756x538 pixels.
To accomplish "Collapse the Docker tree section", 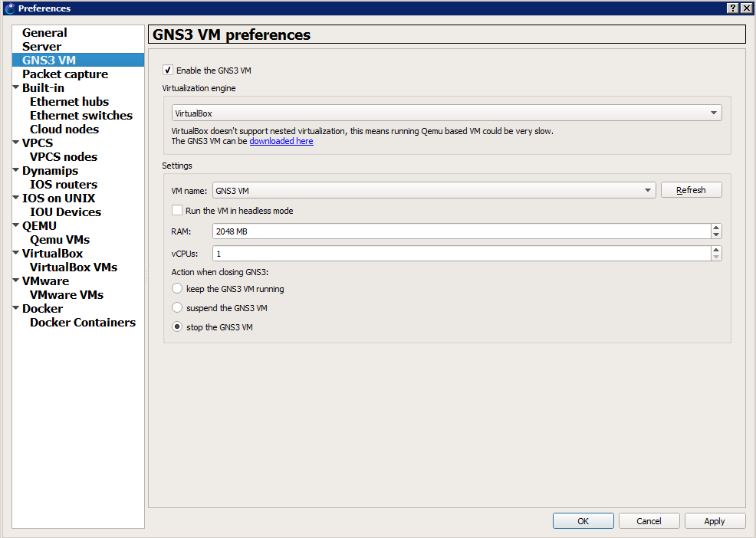I will click(16, 307).
